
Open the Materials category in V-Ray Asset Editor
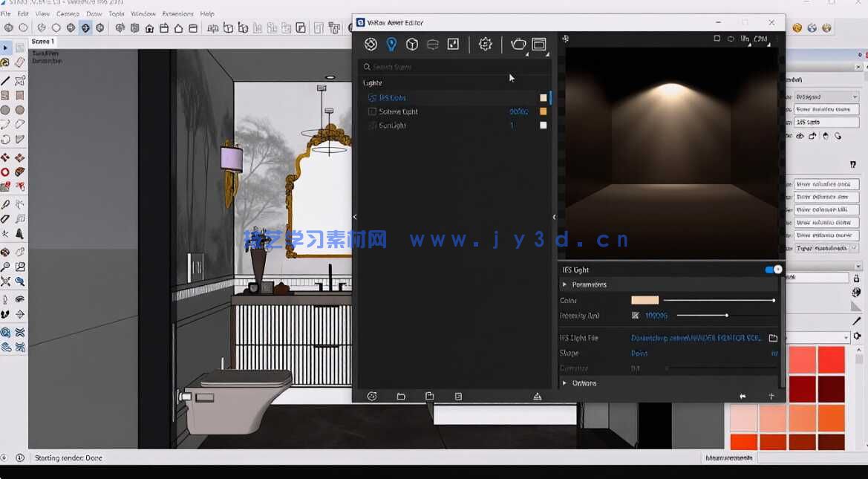click(371, 44)
